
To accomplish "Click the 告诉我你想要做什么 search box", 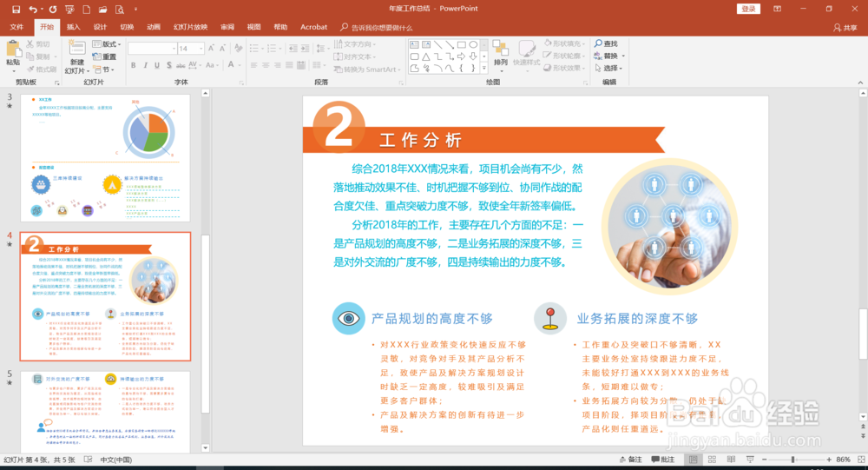I will point(377,27).
